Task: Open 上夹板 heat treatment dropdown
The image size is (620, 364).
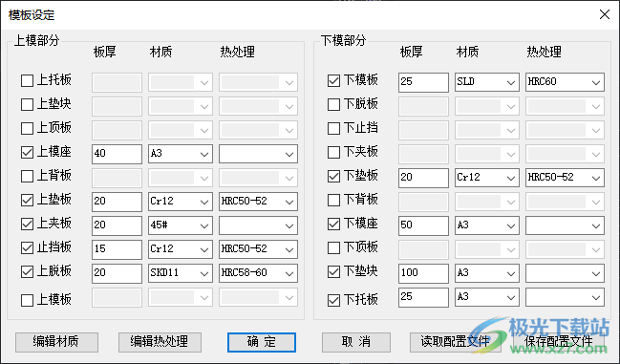Action: (x=258, y=225)
